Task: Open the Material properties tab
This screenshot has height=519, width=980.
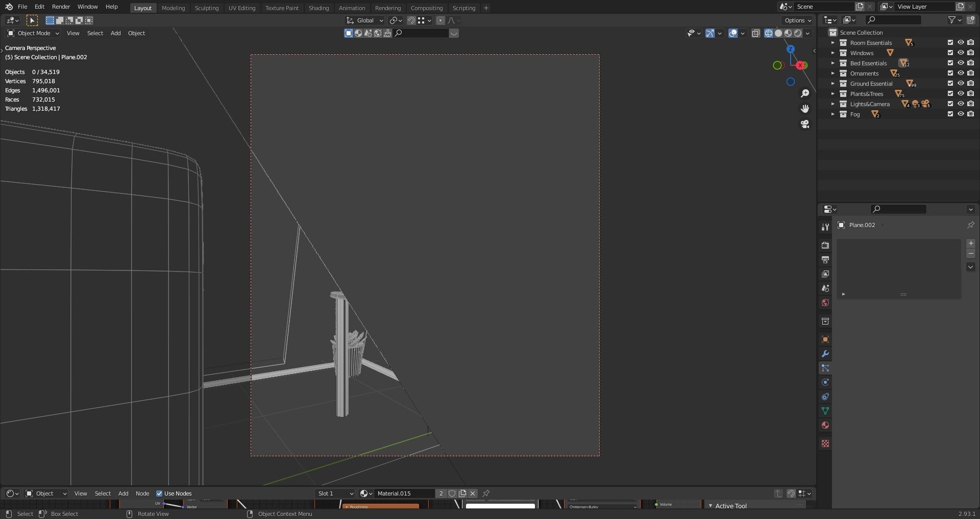Action: coord(825,425)
